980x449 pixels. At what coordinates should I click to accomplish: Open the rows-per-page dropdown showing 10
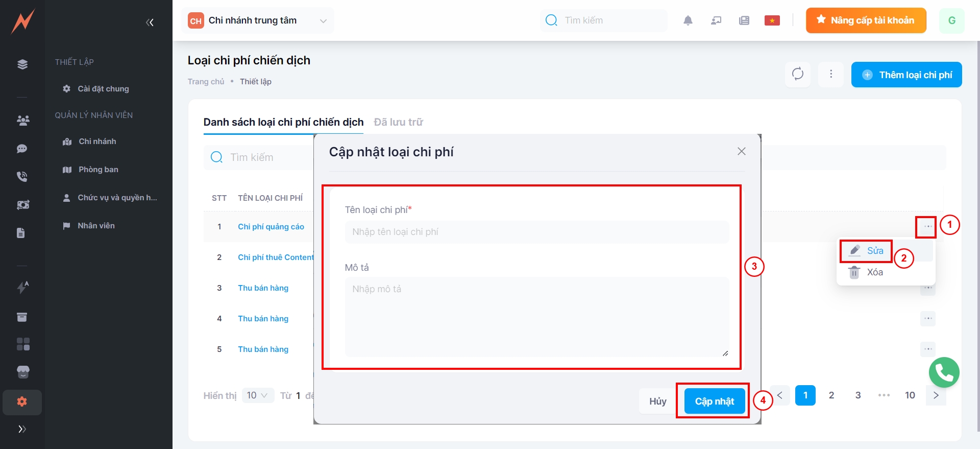pyautogui.click(x=257, y=395)
